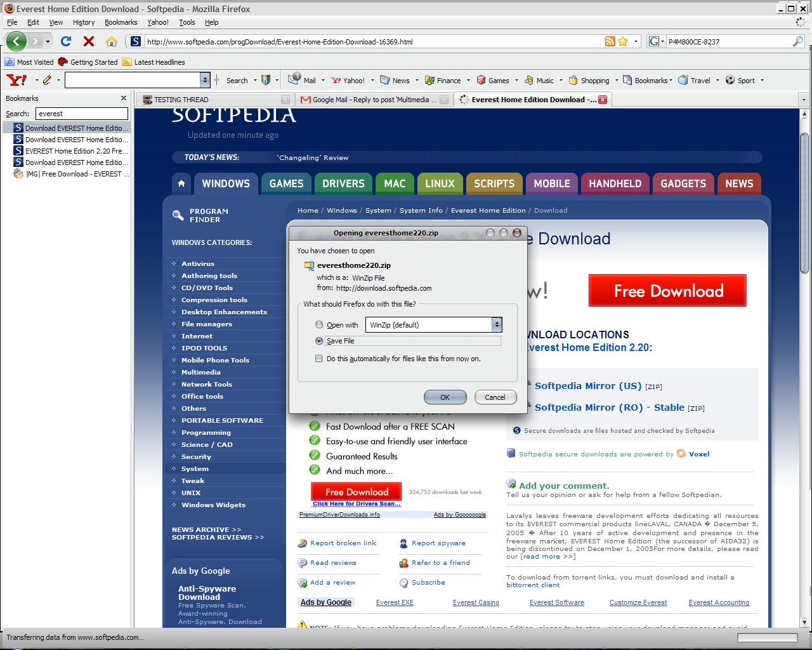Open Most Visited bookmarks icon
This screenshot has width=812, height=650.
10,62
